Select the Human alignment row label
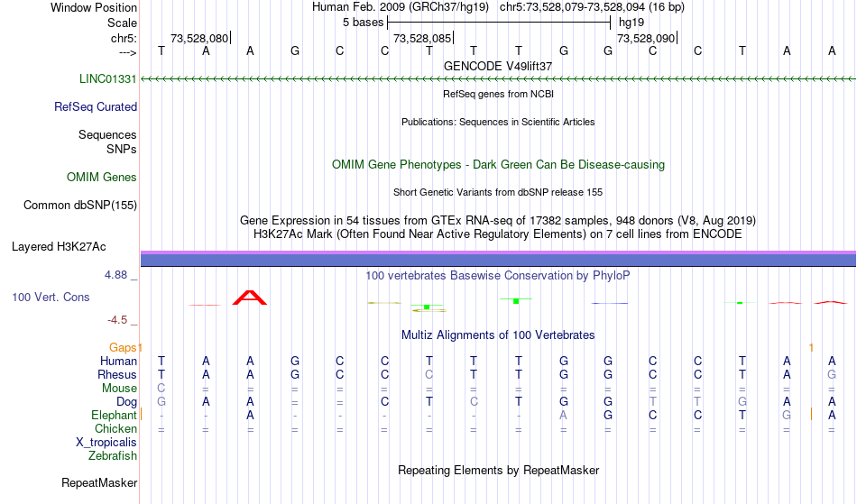The image size is (857, 504). 118,361
